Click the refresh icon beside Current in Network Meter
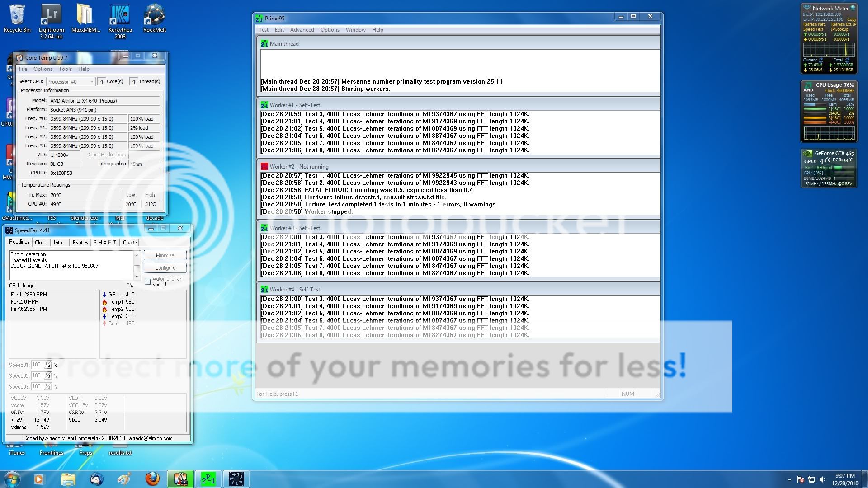 tap(821, 60)
